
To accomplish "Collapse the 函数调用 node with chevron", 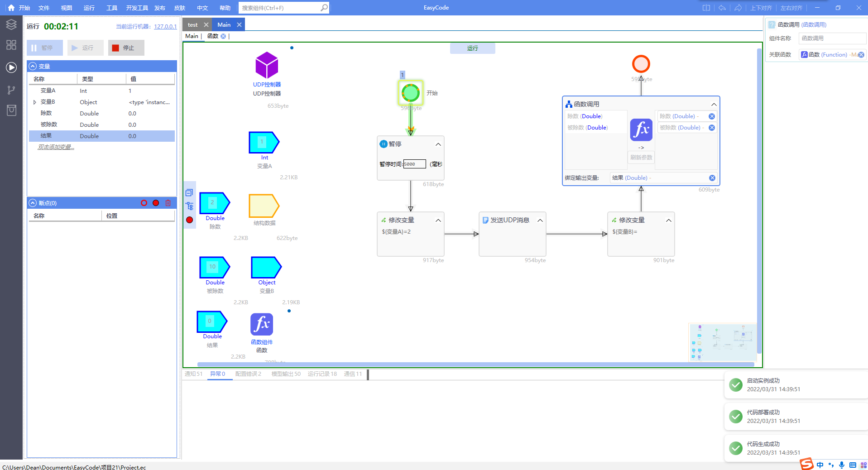I will pyautogui.click(x=714, y=104).
